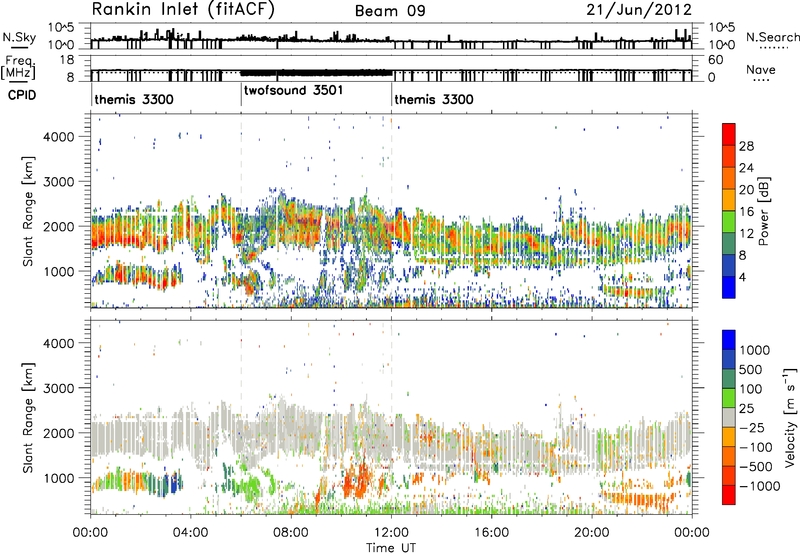The width and height of the screenshot is (800, 554).
Task: Click the 'themis 3300' label after 12:00
Action: (x=434, y=99)
